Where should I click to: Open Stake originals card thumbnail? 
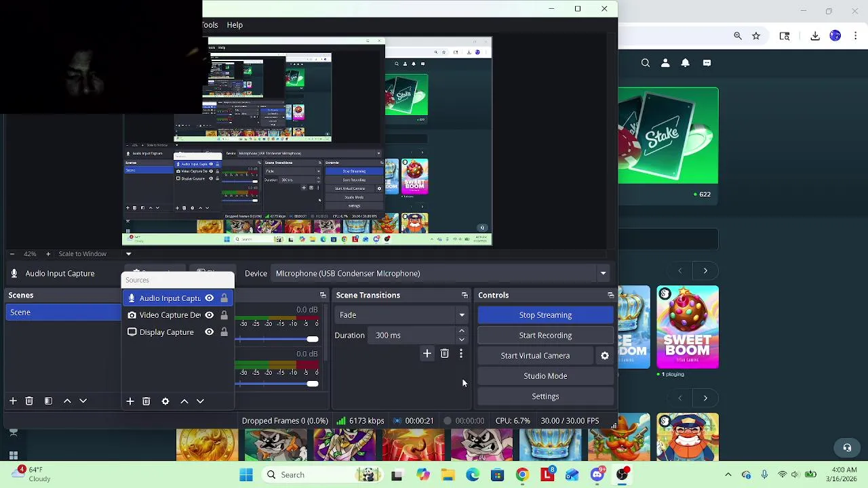click(668, 136)
